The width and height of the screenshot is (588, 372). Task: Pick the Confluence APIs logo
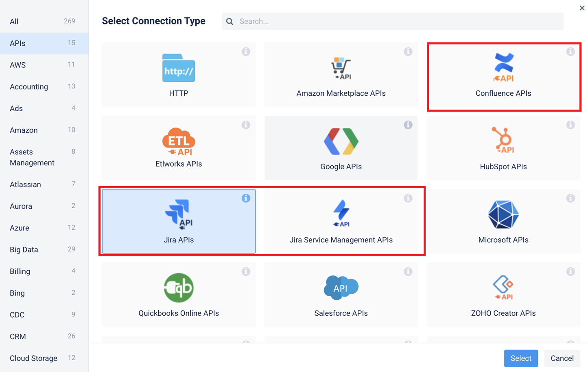click(x=503, y=68)
